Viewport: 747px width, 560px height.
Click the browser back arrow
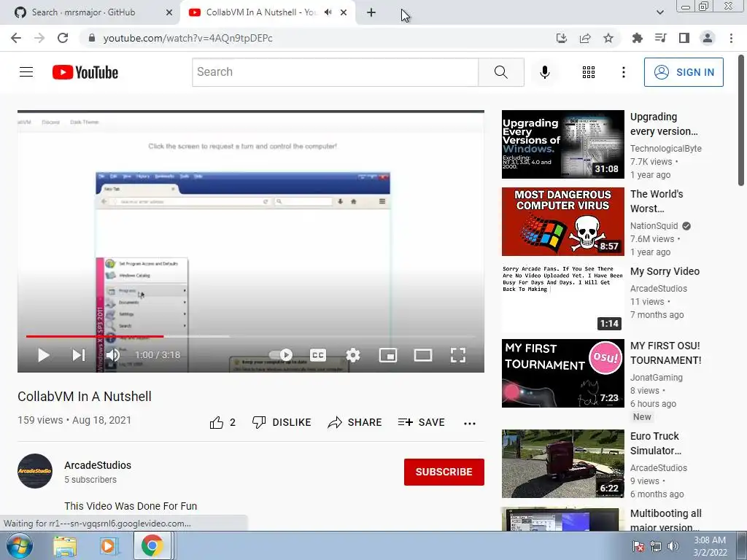coord(16,38)
